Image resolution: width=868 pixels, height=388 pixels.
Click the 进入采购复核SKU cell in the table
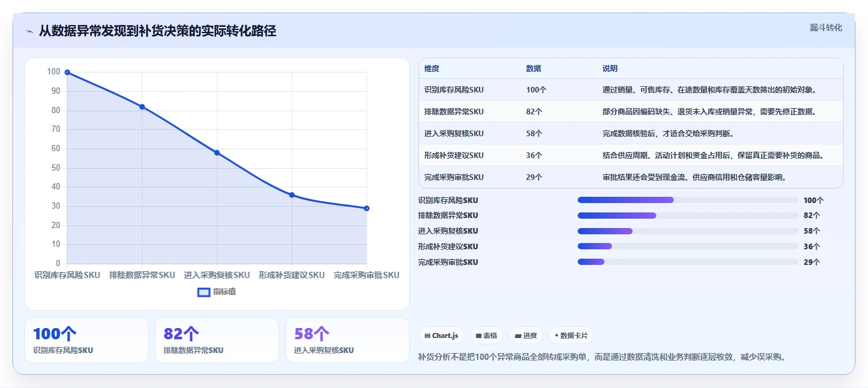click(x=454, y=134)
